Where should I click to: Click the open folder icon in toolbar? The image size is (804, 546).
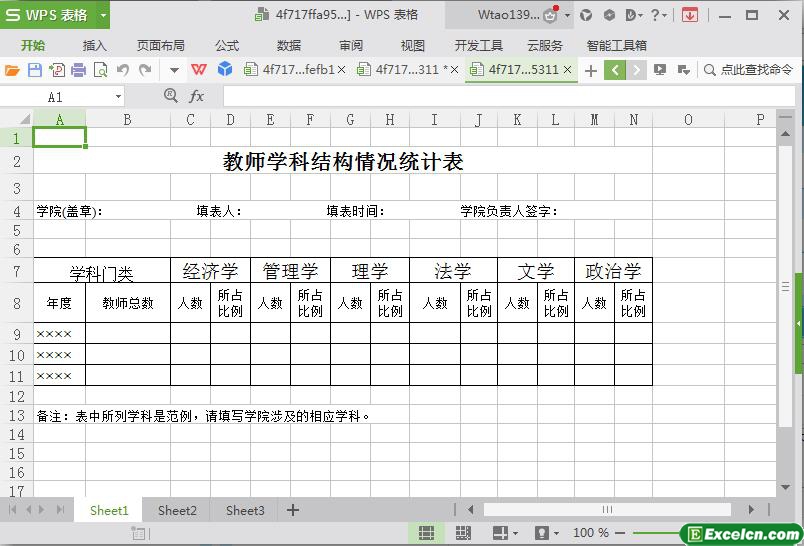[12, 70]
